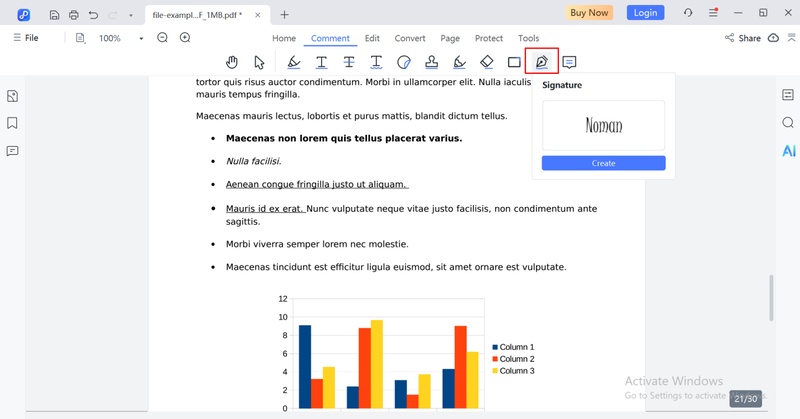800x419 pixels.
Task: Activate the Strikethrough text tool
Action: (x=349, y=62)
